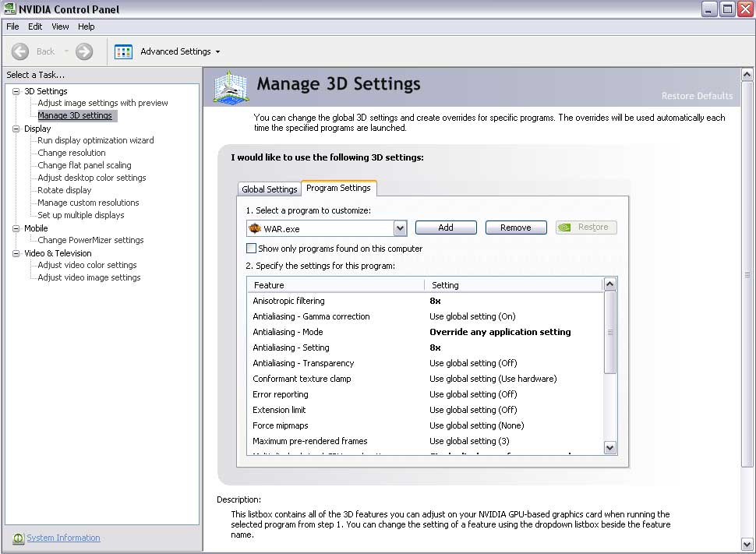Click the WAR.exe program icon
Image resolution: width=756 pixels, height=554 pixels.
[255, 228]
